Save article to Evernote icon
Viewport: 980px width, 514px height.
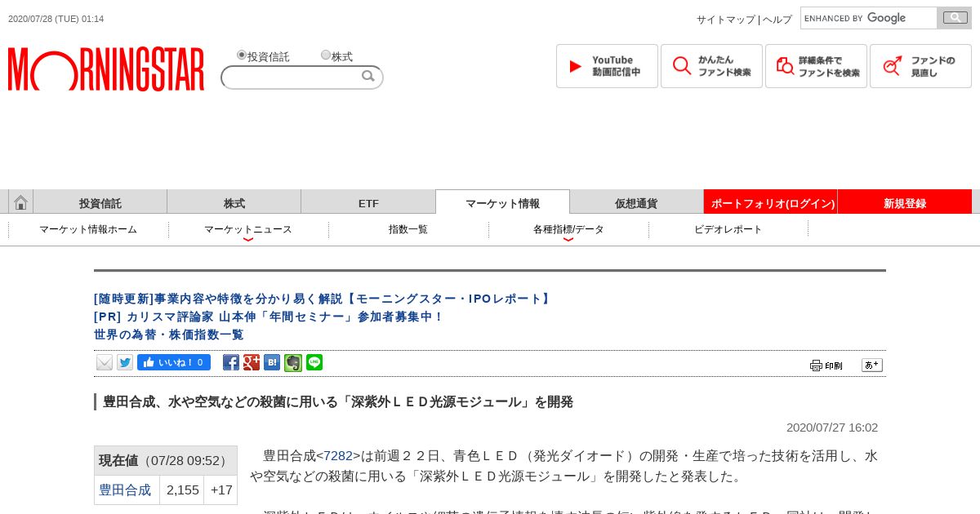(x=293, y=362)
